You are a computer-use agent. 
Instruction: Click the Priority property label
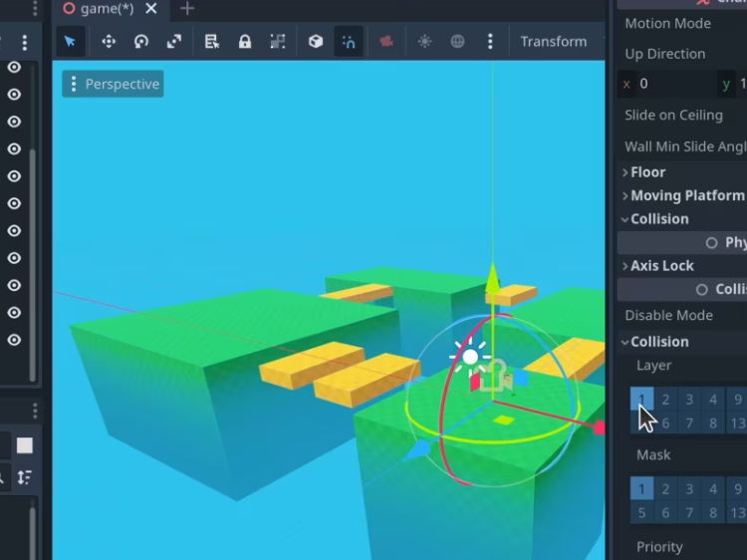click(659, 547)
